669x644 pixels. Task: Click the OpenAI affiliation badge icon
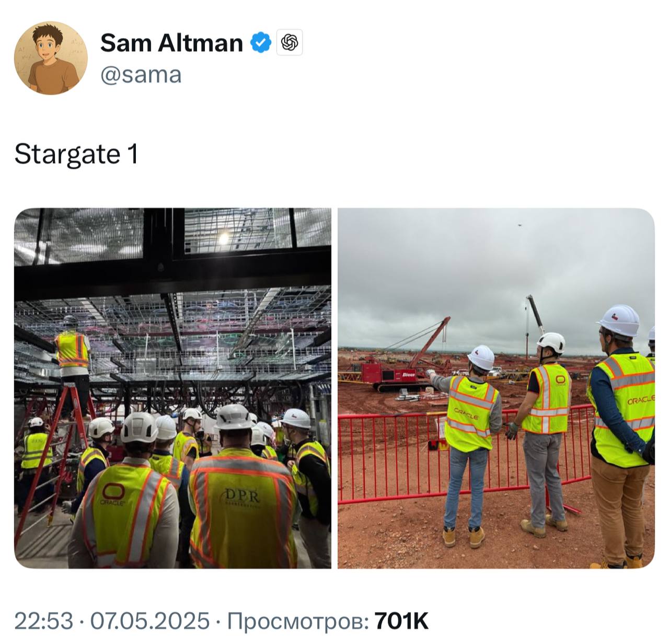(290, 42)
